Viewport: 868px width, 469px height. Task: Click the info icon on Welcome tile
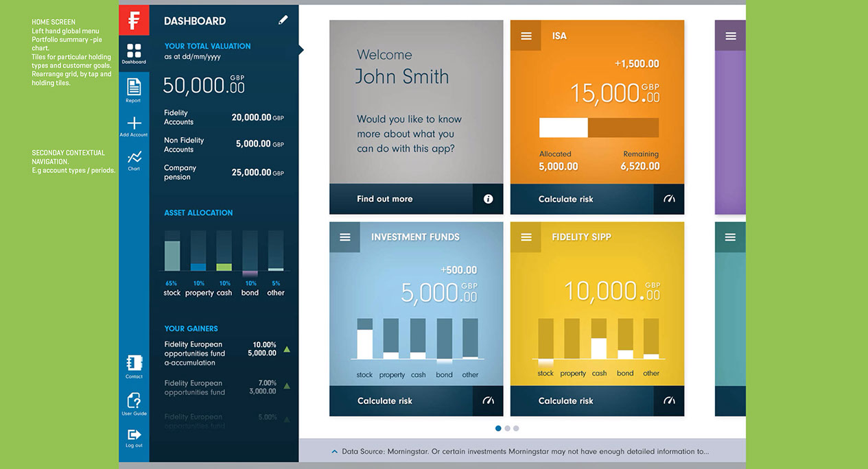pos(488,199)
